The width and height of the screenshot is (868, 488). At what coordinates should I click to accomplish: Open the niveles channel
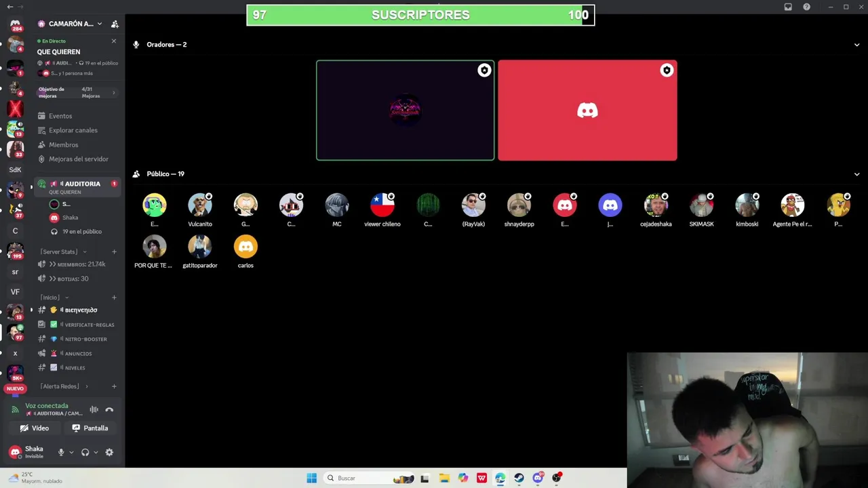[x=78, y=367]
